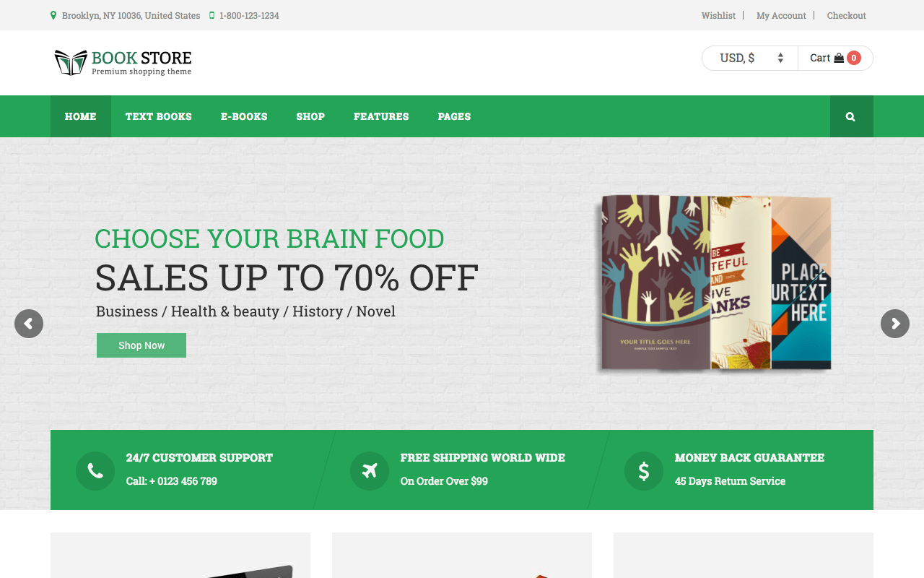The image size is (924, 578).
Task: Click the search magnifier icon in navbar
Action: click(x=851, y=116)
